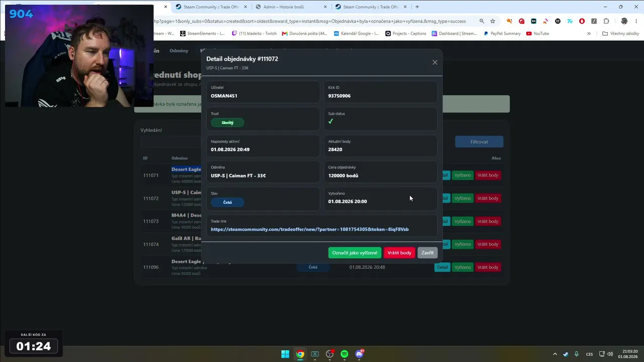This screenshot has width=644, height=362.
Task: Click 'Čeká' status in row 111096
Action: click(x=313, y=267)
